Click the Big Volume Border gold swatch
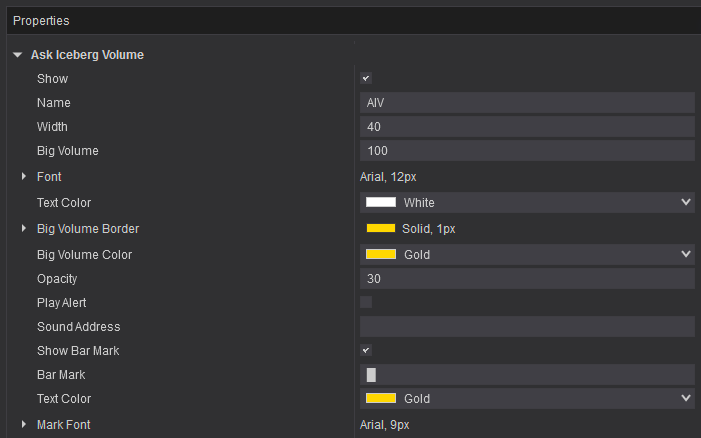The height and width of the screenshot is (438, 701). click(x=381, y=229)
